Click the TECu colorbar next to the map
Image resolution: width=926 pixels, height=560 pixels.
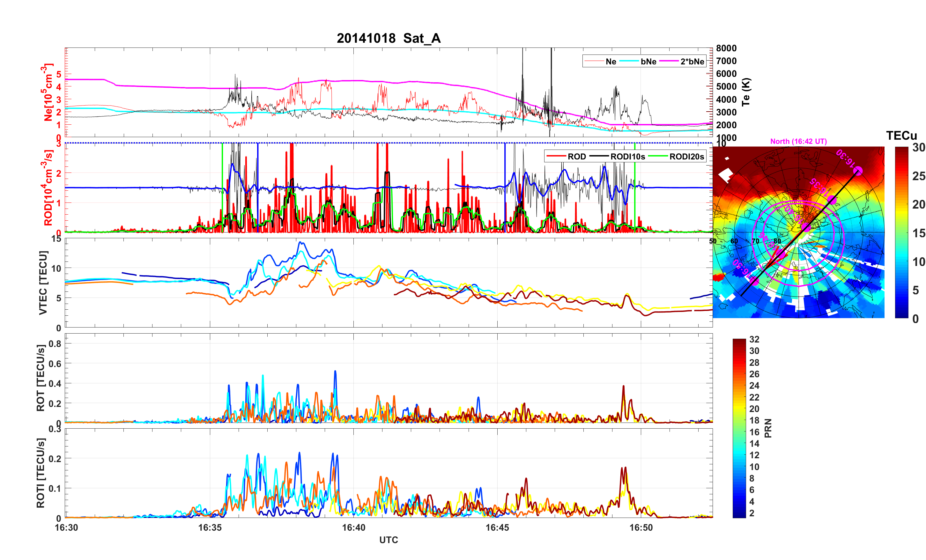pos(901,232)
